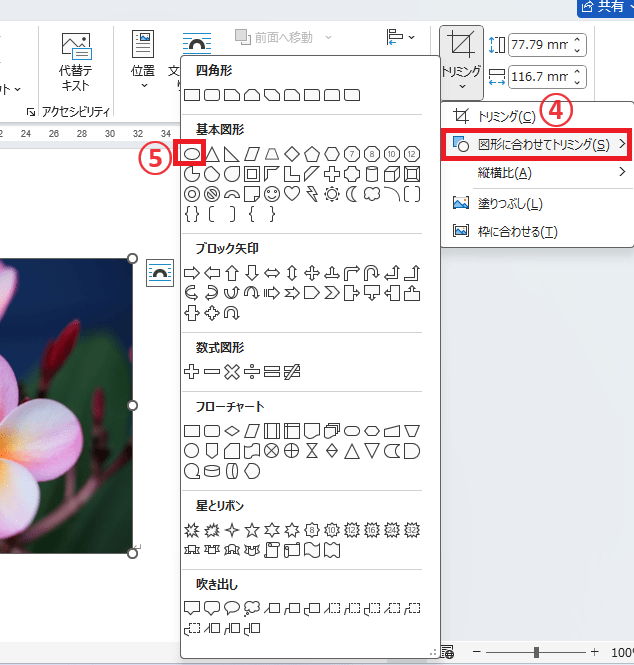Click the zoom in plus button

(595, 652)
